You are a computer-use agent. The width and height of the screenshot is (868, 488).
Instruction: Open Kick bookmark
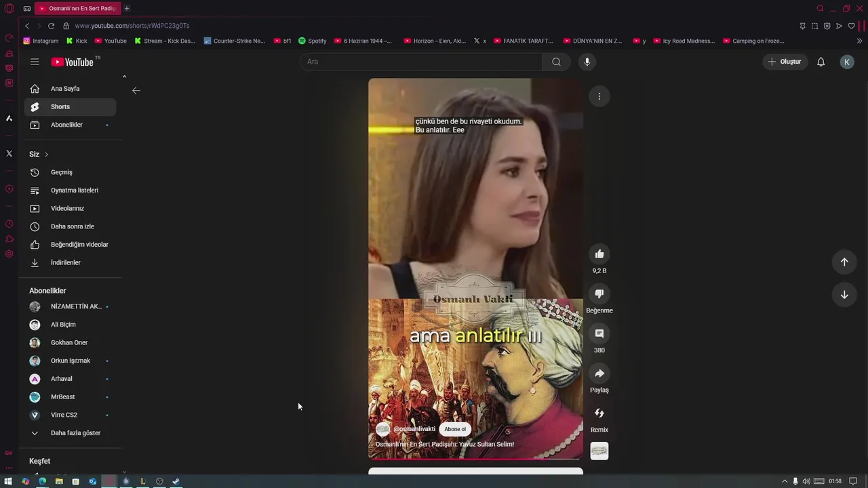coord(77,41)
